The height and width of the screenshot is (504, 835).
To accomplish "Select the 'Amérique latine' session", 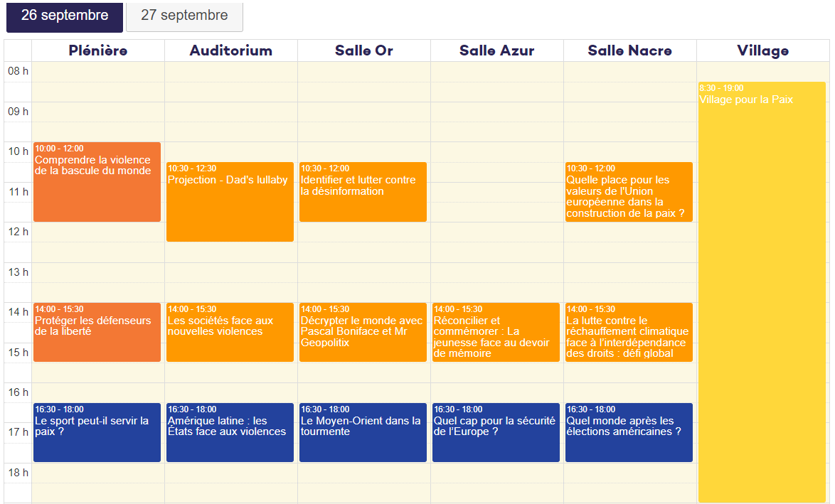I will click(x=230, y=432).
